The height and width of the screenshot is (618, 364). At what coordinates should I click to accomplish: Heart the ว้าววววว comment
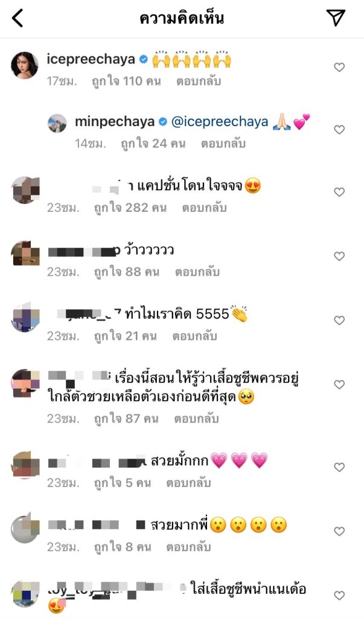339,256
